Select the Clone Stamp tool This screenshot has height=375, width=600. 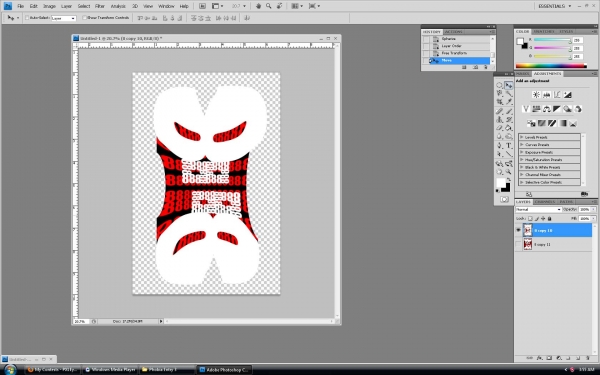point(500,119)
